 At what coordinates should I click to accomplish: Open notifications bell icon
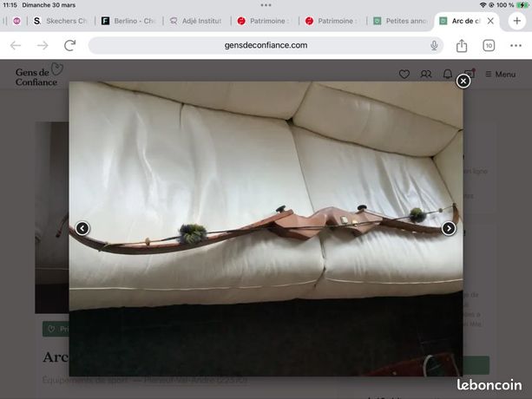(x=448, y=75)
